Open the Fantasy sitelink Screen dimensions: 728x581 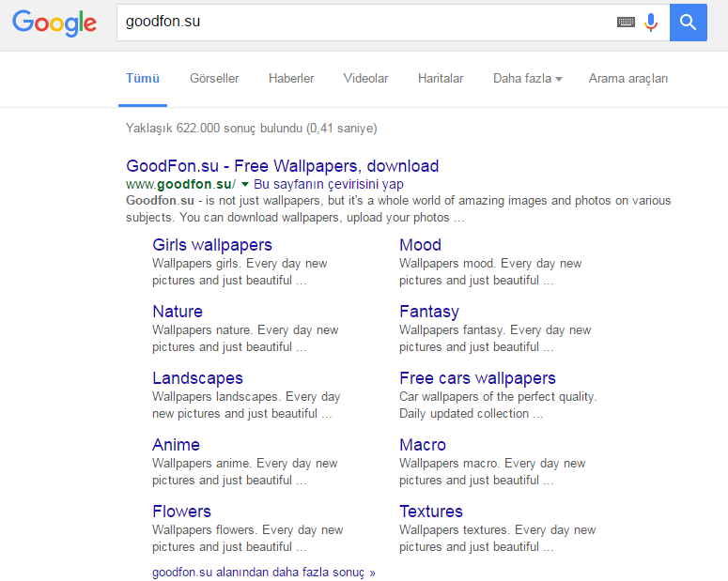[x=429, y=312]
